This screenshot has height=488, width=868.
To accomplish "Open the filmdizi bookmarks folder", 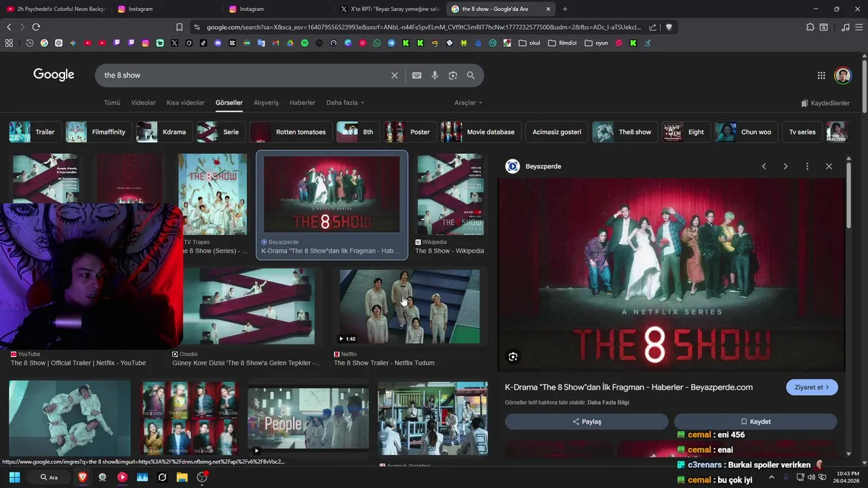I will (x=561, y=43).
